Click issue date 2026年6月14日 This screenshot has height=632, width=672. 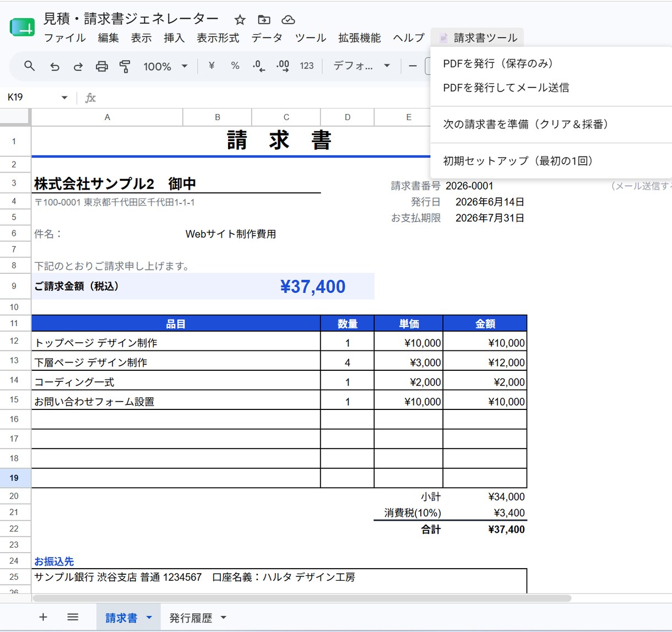coord(490,202)
